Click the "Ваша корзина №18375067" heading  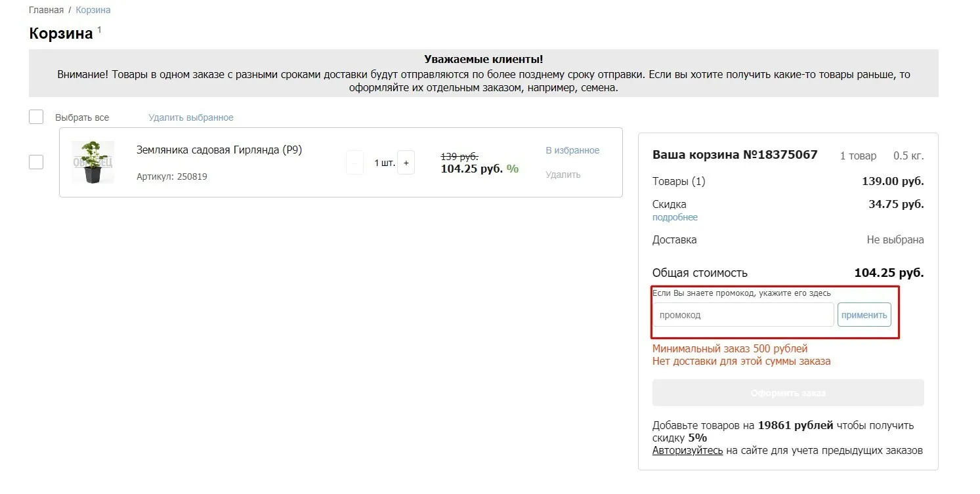(x=735, y=155)
